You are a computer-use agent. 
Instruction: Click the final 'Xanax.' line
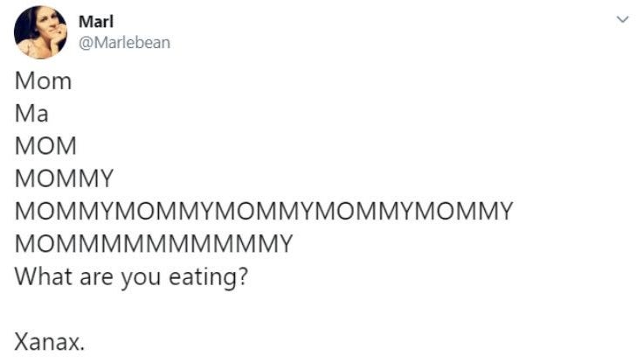point(50,342)
